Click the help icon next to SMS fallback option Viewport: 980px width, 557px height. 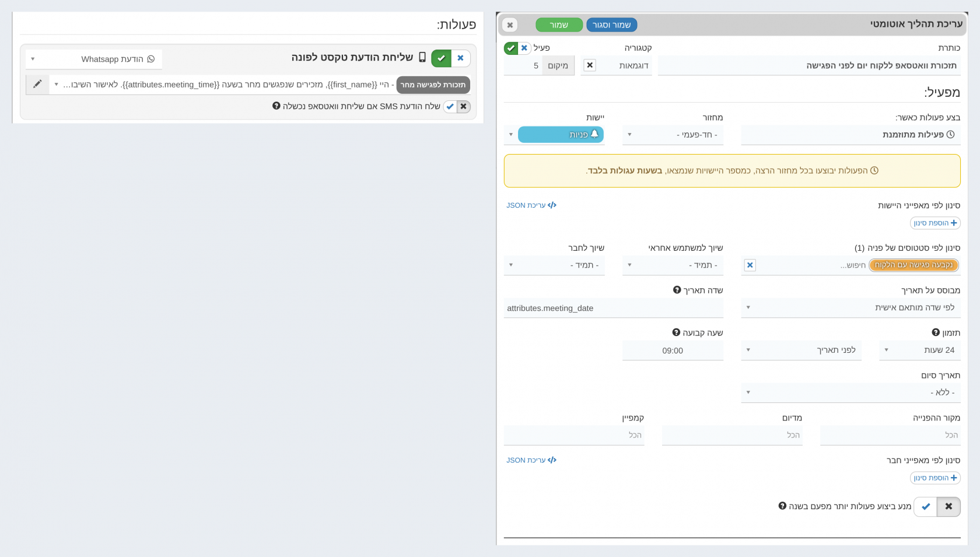point(276,106)
